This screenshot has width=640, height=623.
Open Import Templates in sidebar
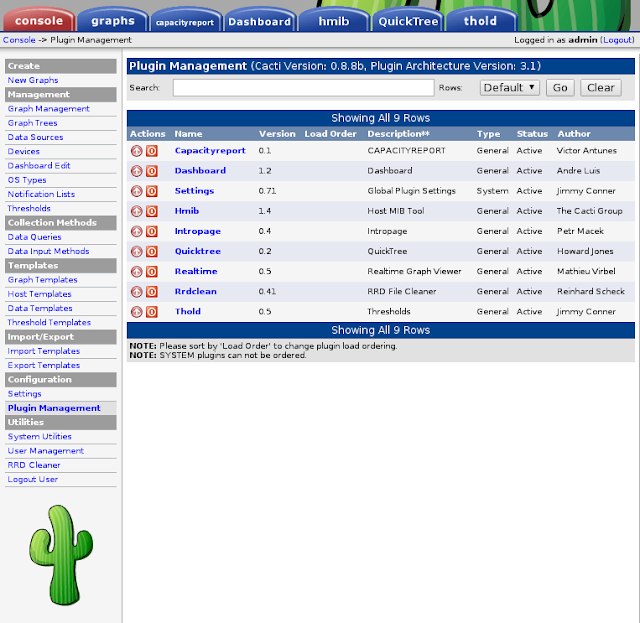tap(44, 351)
